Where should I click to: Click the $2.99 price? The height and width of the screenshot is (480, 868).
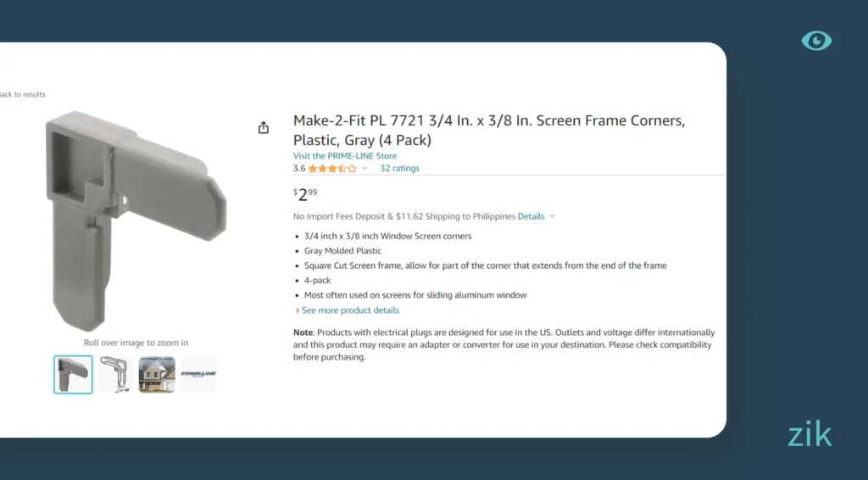[305, 194]
